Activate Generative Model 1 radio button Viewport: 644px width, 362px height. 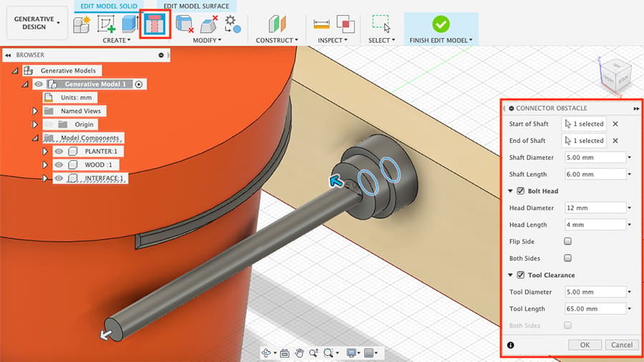(x=139, y=84)
